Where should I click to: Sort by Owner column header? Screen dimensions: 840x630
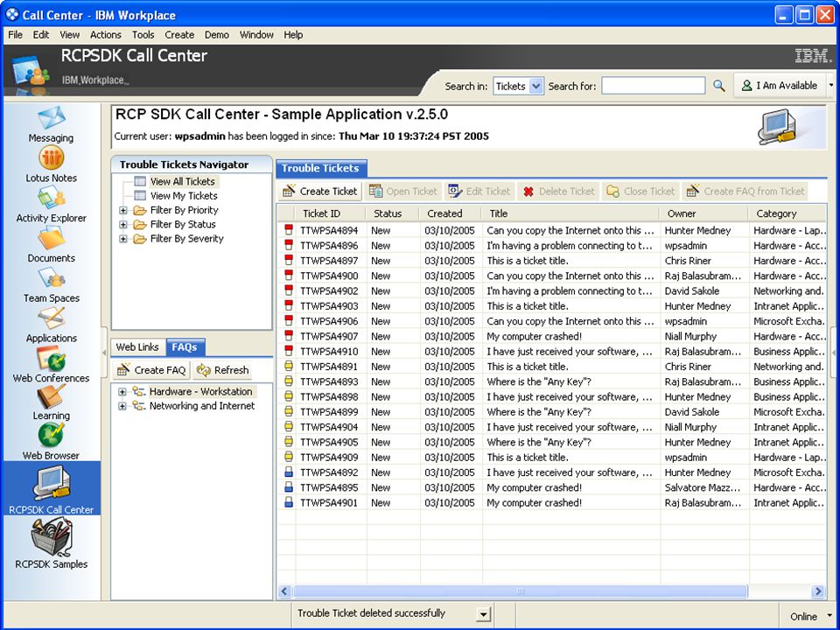click(703, 213)
